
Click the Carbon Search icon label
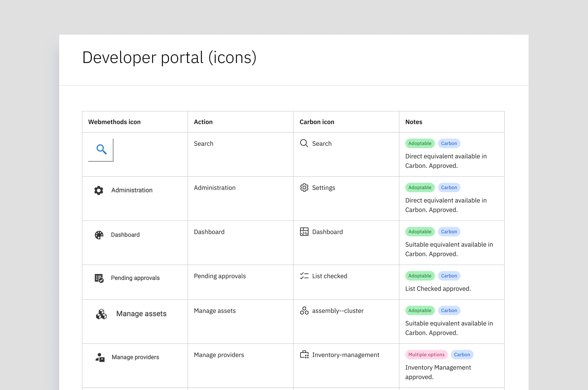click(322, 144)
